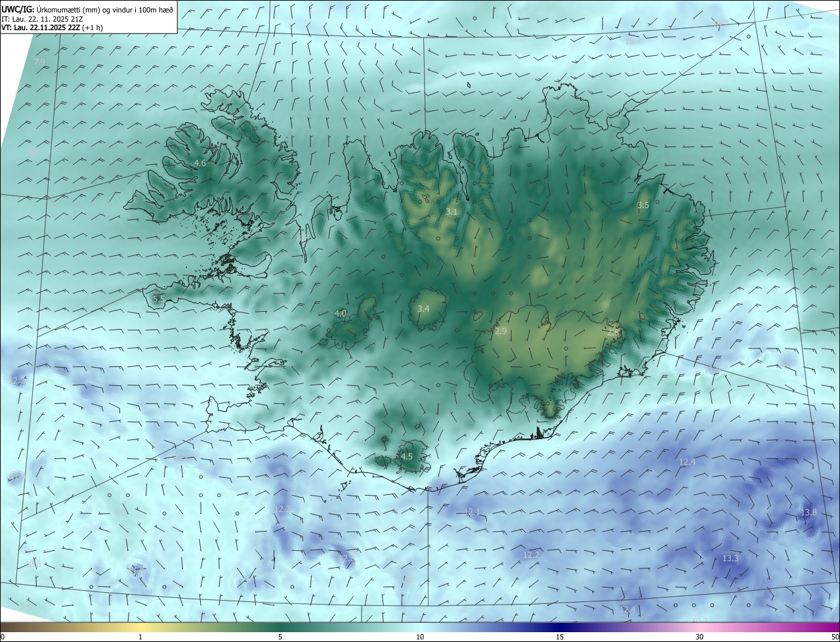Click the 7.9 value in the northwest corner
The width and height of the screenshot is (840, 642).
pos(39,62)
